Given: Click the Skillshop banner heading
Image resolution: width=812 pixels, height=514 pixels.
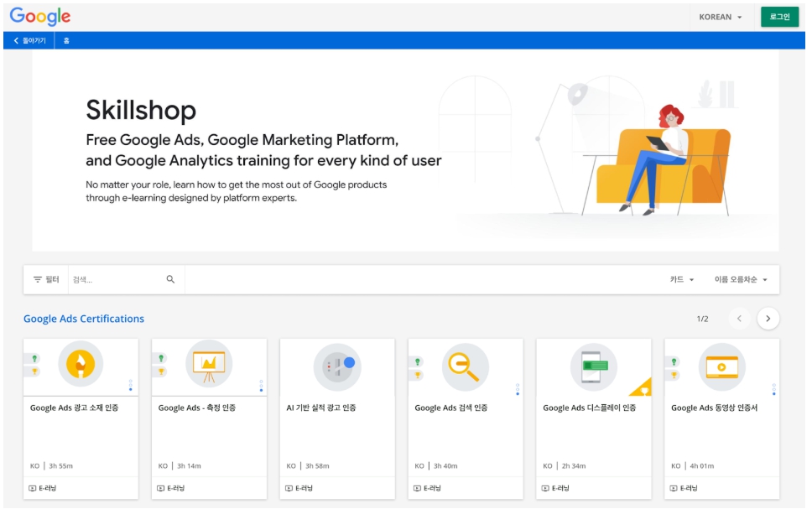Looking at the screenshot, I should (x=141, y=110).
